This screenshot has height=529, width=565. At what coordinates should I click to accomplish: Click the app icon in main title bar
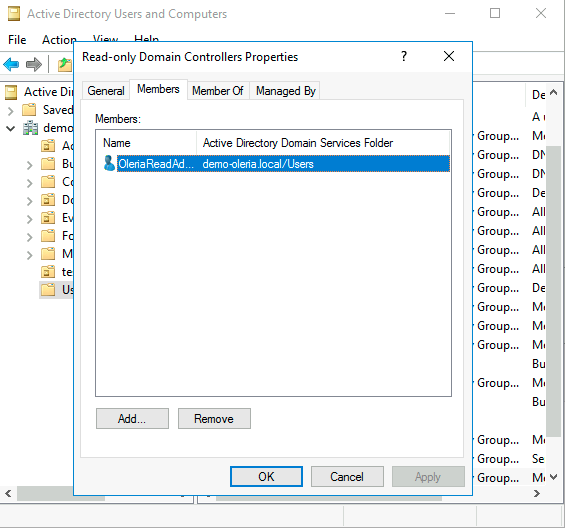(14, 14)
